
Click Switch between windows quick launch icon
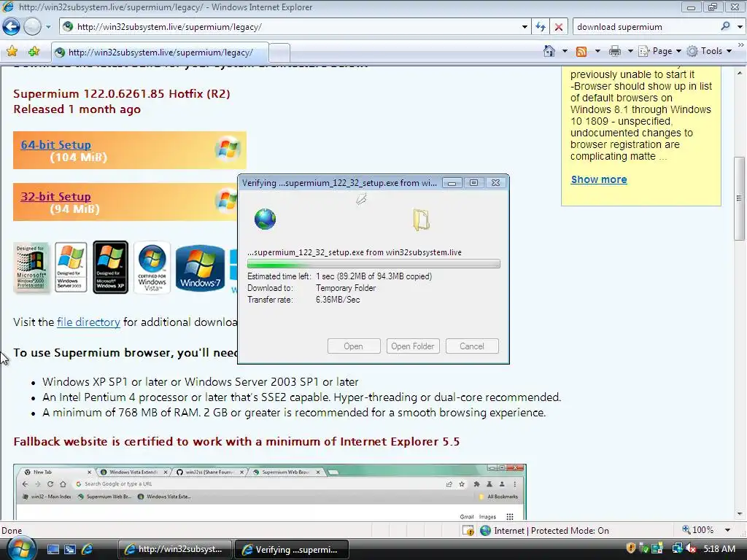click(x=70, y=550)
